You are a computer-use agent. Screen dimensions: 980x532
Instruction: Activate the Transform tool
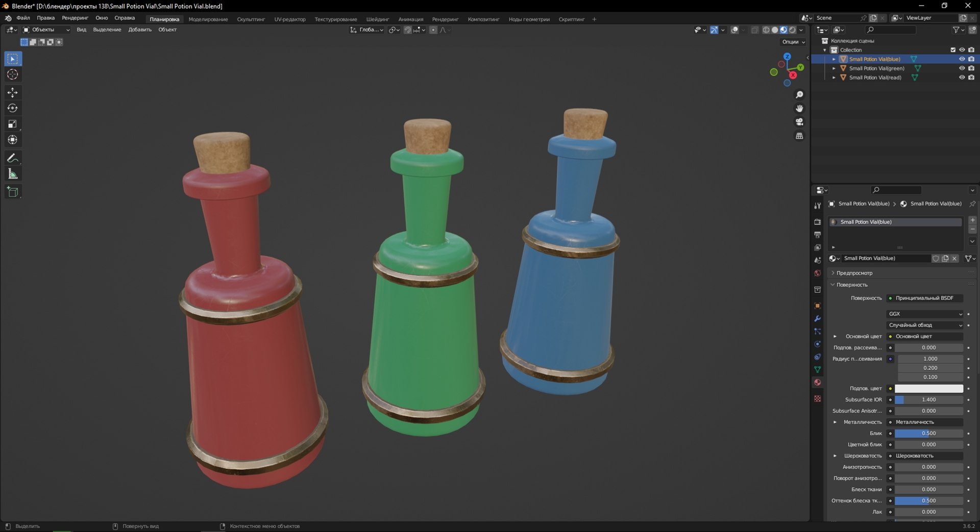[x=13, y=140]
